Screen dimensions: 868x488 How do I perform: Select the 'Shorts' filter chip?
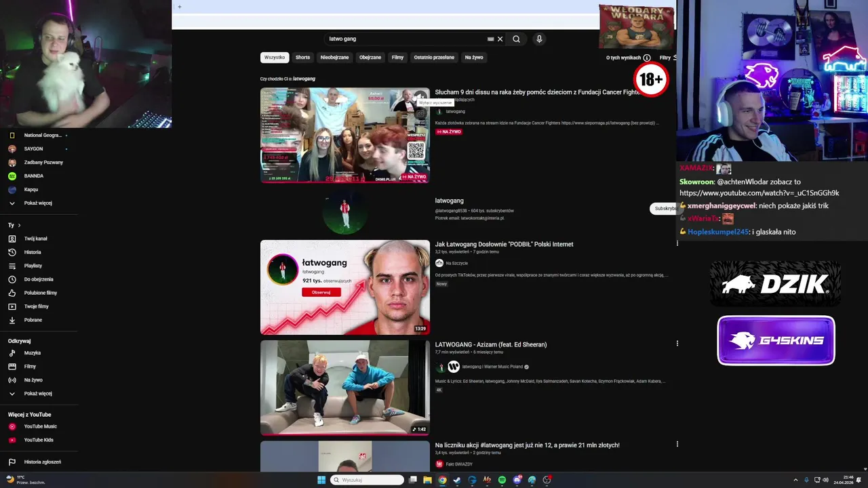coord(302,58)
